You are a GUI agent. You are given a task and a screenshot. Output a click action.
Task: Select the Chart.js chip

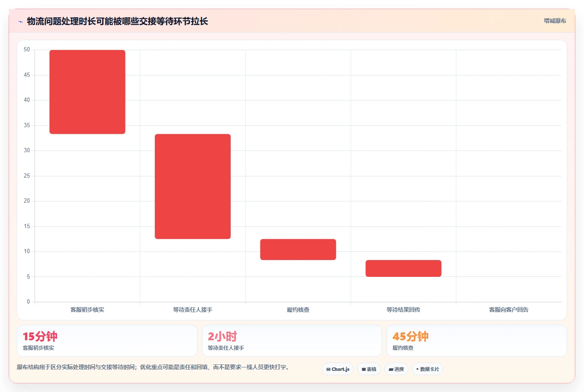(x=338, y=369)
